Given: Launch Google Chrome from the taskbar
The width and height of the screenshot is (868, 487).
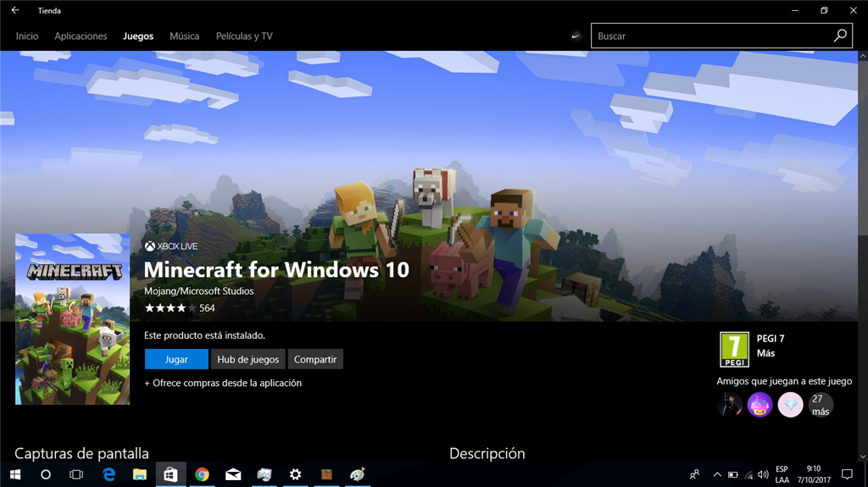Looking at the screenshot, I should [x=202, y=475].
